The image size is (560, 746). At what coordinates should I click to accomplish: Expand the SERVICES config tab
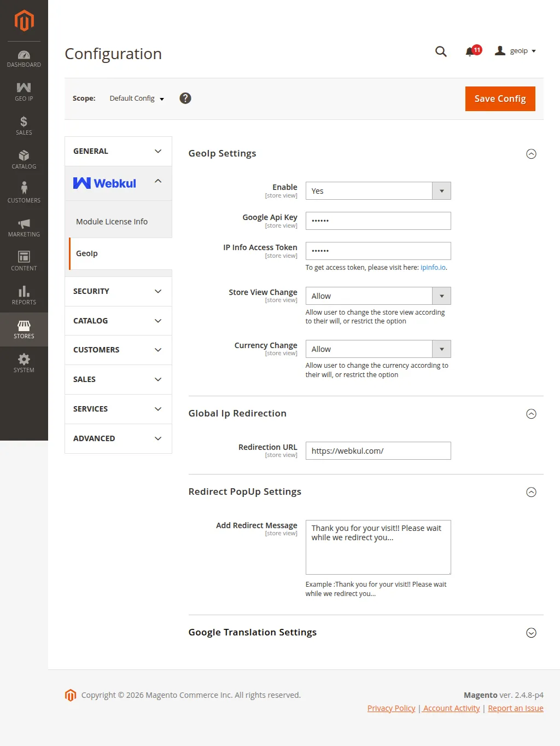point(118,409)
